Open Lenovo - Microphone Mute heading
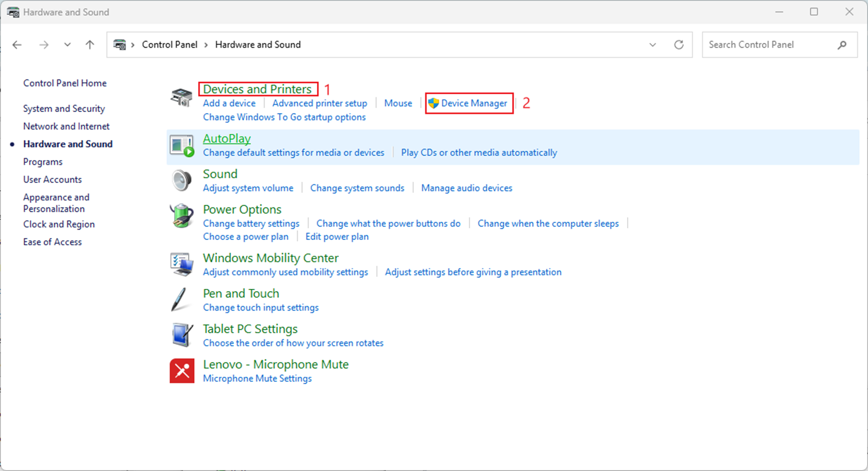This screenshot has width=868, height=471. [x=276, y=364]
